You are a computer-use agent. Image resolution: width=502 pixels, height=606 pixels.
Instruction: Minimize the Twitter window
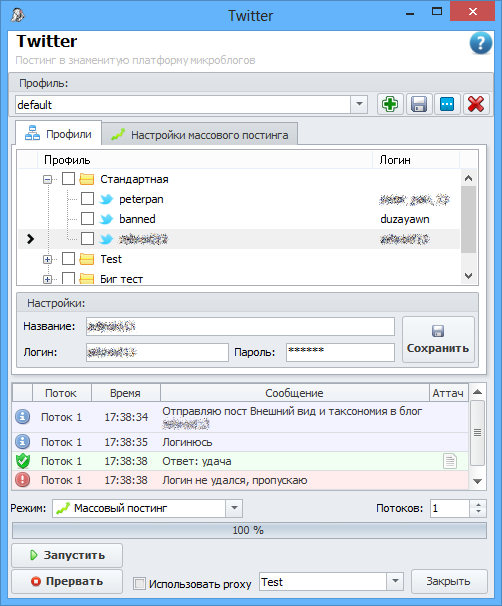tap(410, 12)
